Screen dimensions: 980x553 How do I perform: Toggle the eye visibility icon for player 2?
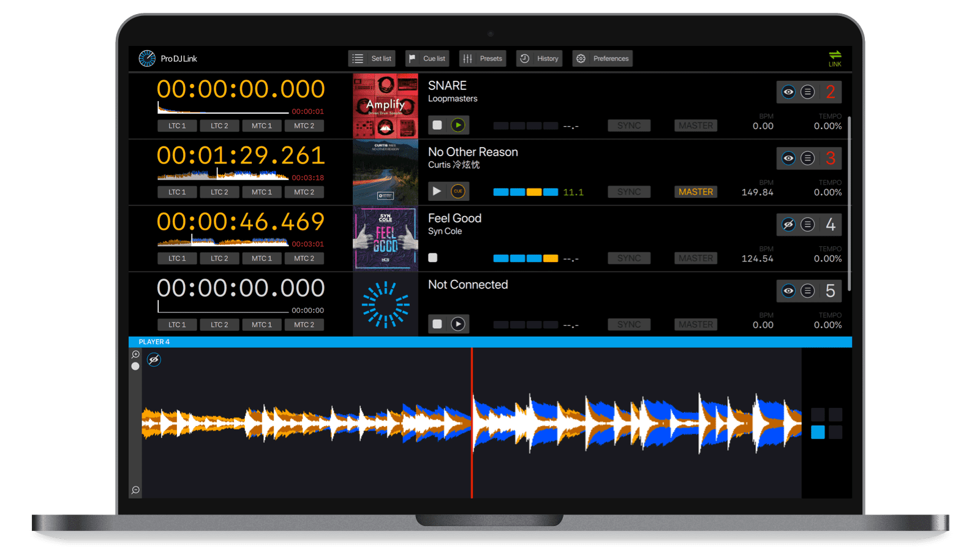tap(788, 92)
